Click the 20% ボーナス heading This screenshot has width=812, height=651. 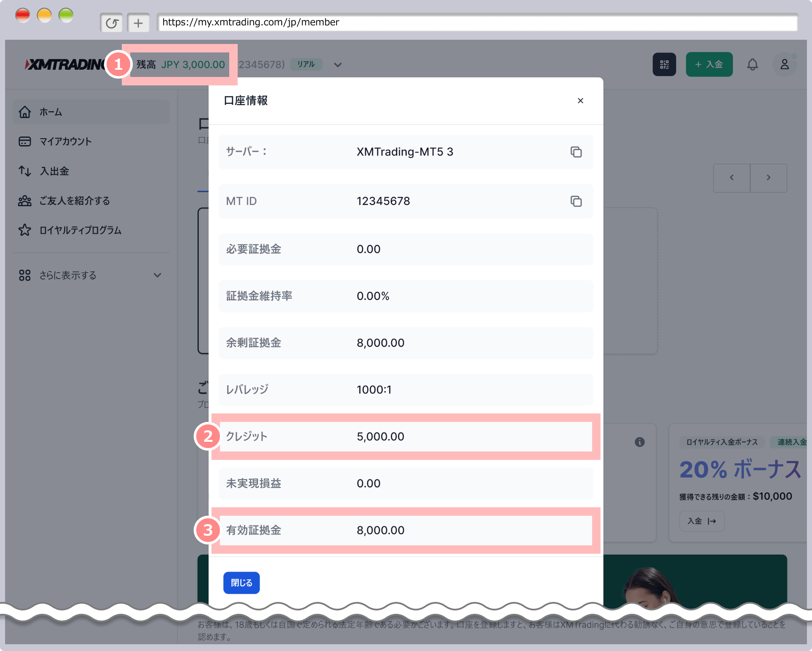740,470
